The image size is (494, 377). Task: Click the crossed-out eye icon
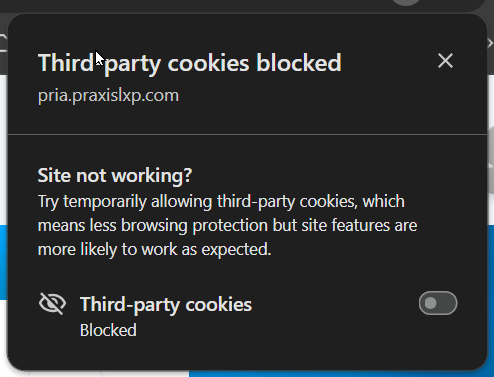coord(52,303)
